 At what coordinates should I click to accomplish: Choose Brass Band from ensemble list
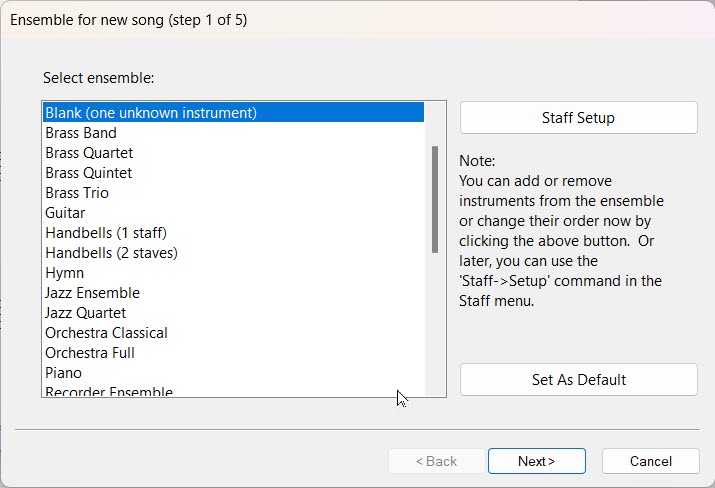[81, 133]
